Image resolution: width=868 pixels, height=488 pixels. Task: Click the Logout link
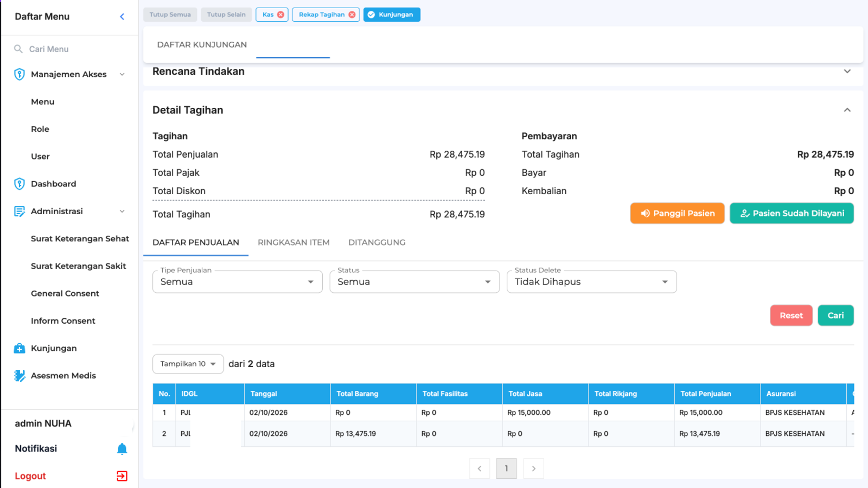tap(30, 476)
